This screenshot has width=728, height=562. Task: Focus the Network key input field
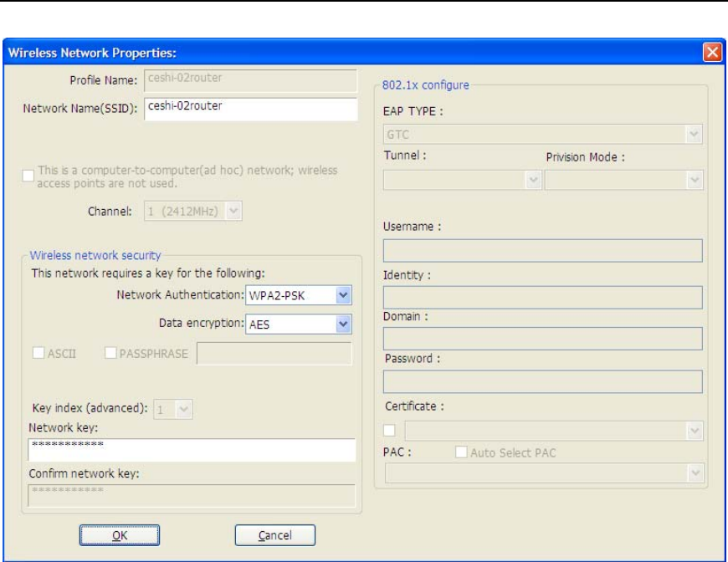pos(192,450)
